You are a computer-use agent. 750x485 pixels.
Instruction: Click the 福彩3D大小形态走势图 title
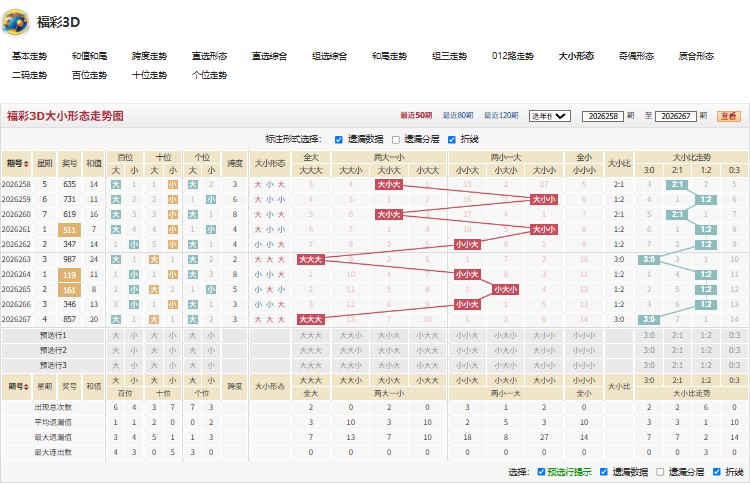[x=65, y=116]
